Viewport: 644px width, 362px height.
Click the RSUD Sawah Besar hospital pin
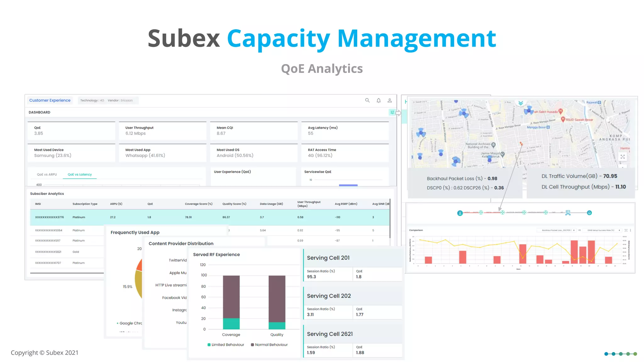coord(563,119)
